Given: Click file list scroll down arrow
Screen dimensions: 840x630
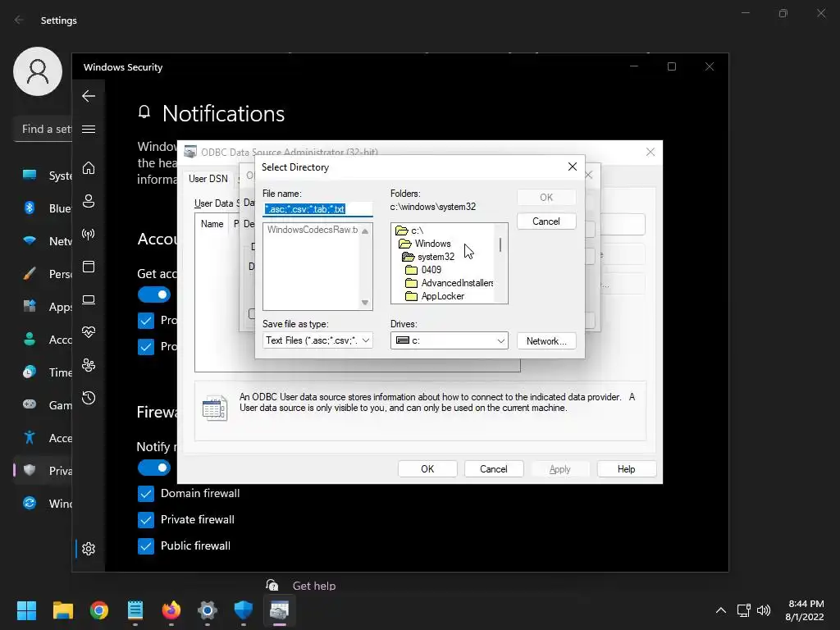Looking at the screenshot, I should 365,303.
